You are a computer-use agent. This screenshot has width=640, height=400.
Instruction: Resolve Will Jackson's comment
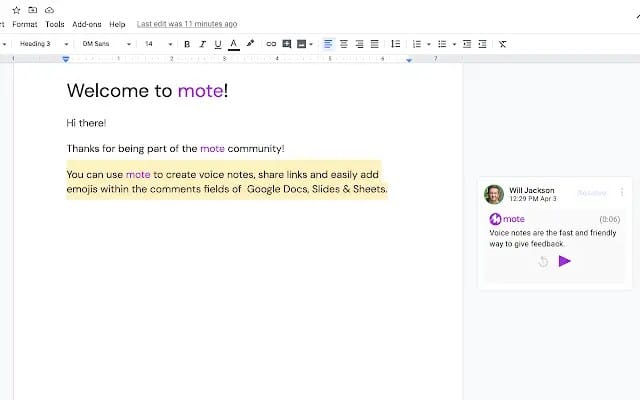coord(592,192)
